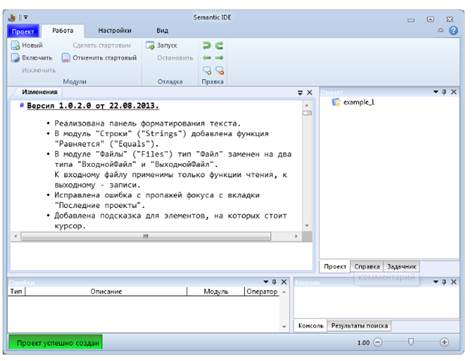Open the Проект application menu
Screen dimensions: 475x361
pos(23,31)
